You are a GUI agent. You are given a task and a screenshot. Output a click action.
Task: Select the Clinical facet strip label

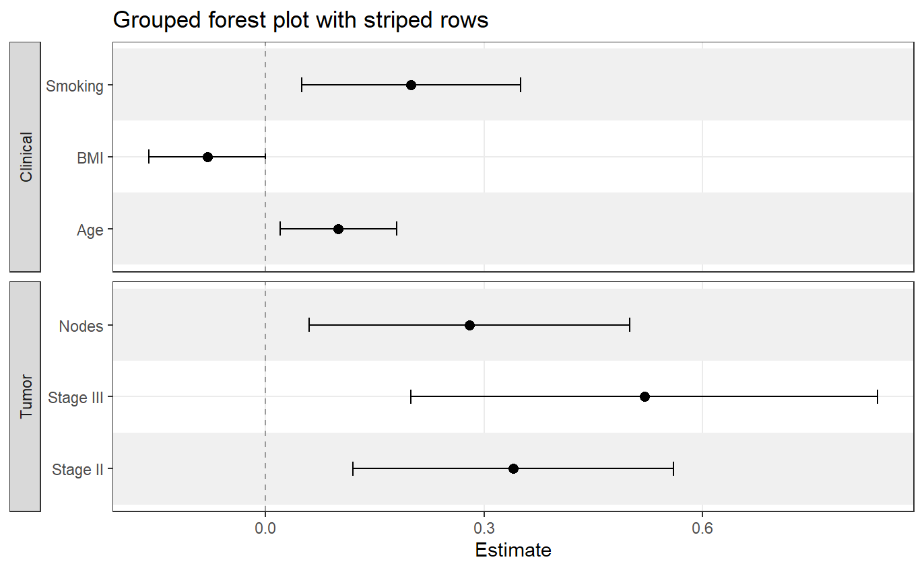coord(26,157)
